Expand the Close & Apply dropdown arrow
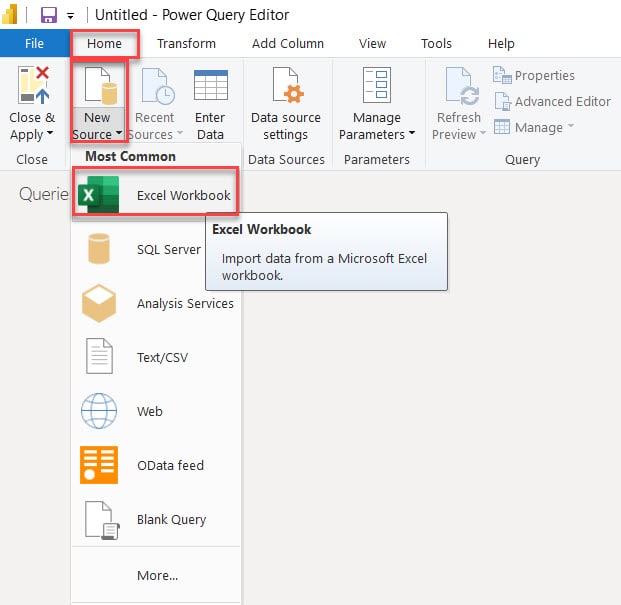The image size is (621, 605). [x=50, y=133]
